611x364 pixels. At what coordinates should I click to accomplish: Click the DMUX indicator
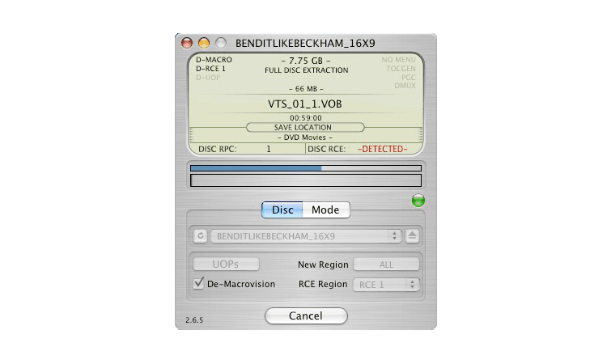click(405, 85)
